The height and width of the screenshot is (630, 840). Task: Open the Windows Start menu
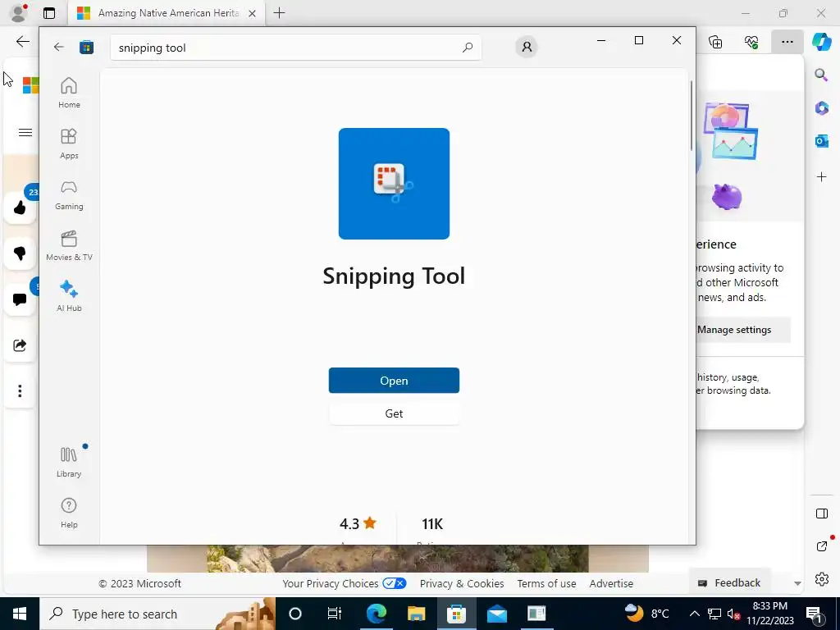(20, 614)
